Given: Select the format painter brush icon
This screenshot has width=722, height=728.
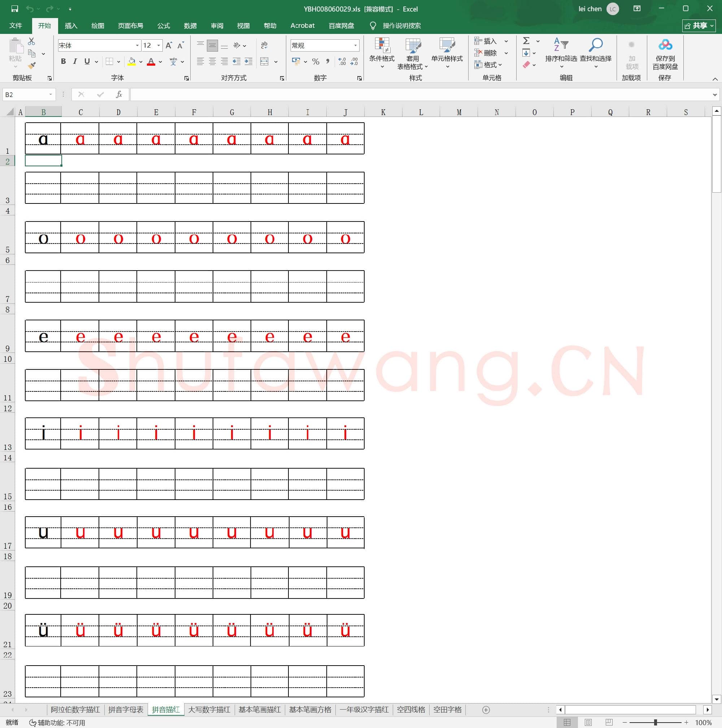Looking at the screenshot, I should point(32,65).
